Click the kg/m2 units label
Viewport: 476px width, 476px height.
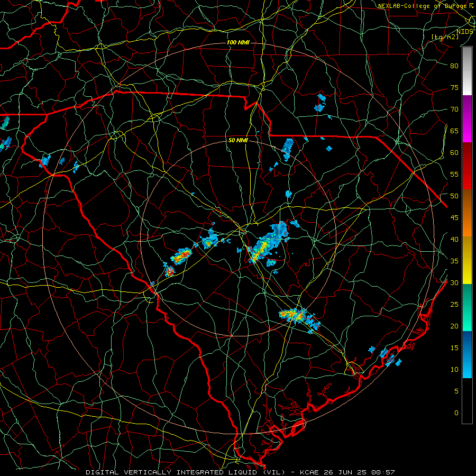(445, 37)
